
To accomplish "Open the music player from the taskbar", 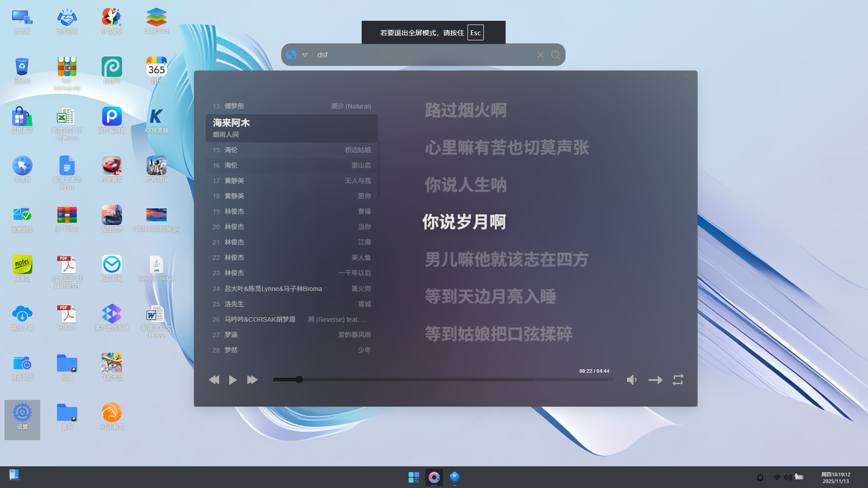I will (434, 477).
